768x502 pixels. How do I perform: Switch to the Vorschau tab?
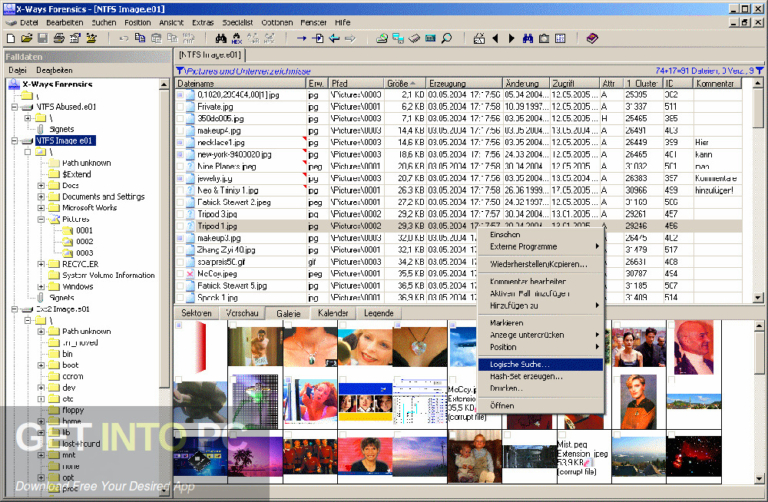tap(242, 313)
